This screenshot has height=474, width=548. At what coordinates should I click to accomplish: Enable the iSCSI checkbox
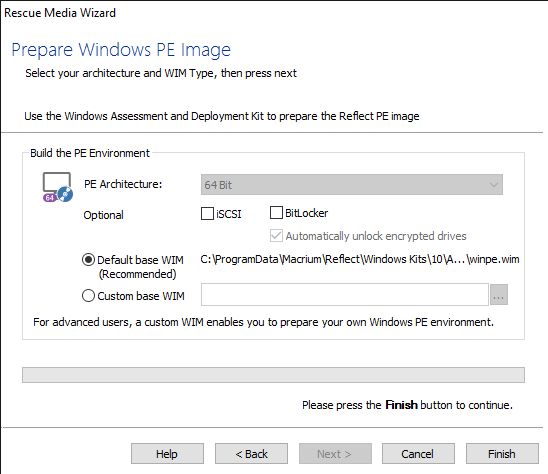(x=207, y=214)
